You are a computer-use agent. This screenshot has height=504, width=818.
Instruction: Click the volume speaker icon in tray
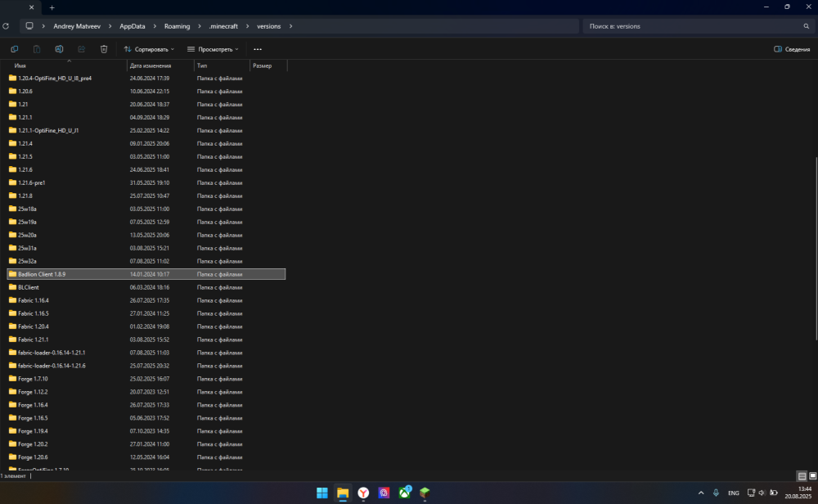click(762, 493)
